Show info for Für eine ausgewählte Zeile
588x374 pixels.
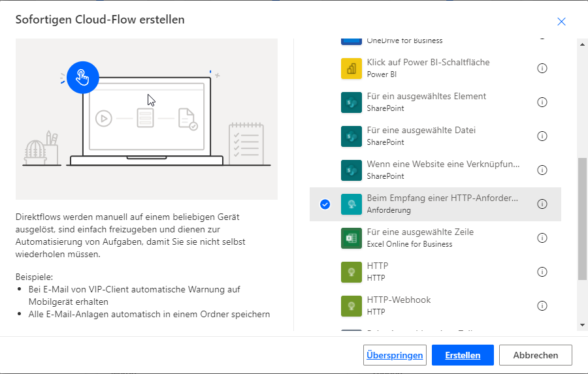[542, 238]
